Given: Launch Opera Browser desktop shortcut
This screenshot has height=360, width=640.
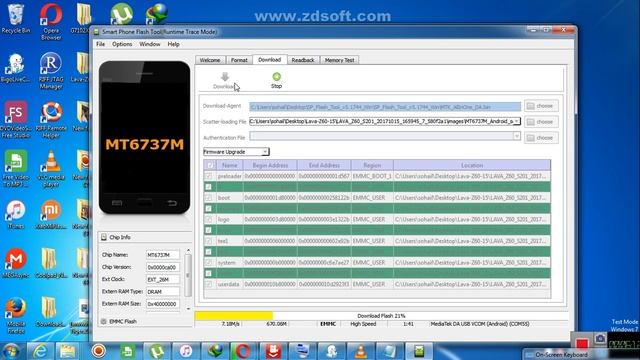Looking at the screenshot, I should 51,21.
